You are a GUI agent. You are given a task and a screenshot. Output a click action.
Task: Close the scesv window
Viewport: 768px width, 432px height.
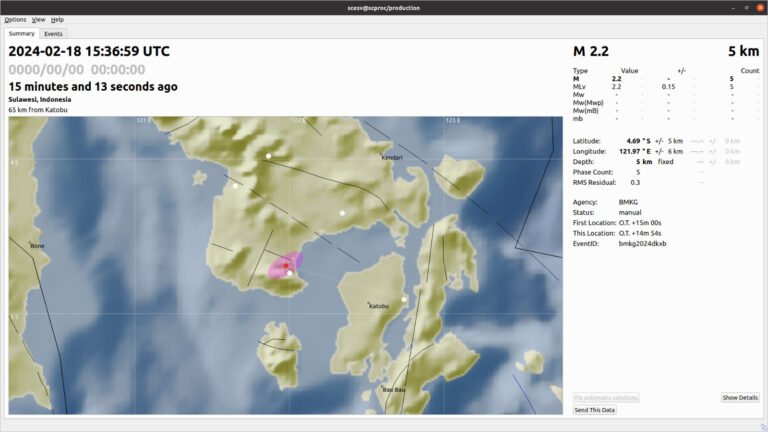760,7
